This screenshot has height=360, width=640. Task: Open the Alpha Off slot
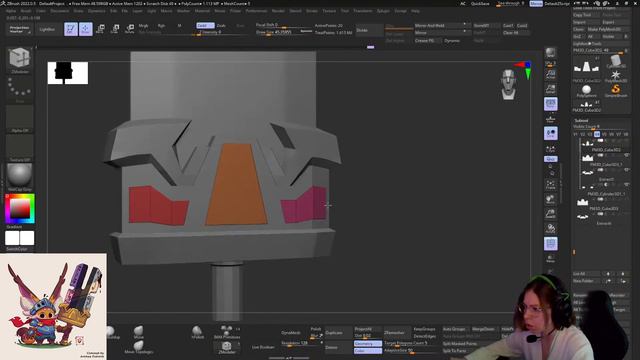pyautogui.click(x=19, y=119)
